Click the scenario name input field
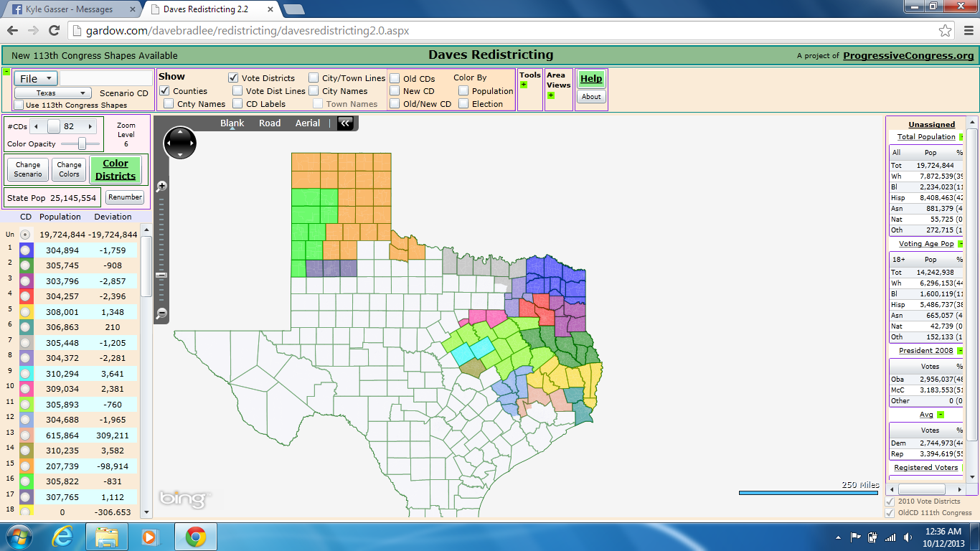This screenshot has width=980, height=551. [x=106, y=78]
